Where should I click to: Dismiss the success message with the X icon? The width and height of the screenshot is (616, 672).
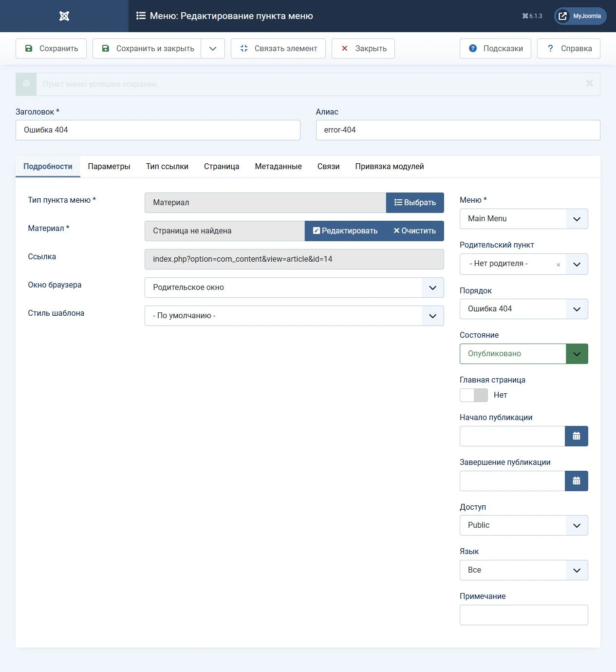tap(589, 83)
